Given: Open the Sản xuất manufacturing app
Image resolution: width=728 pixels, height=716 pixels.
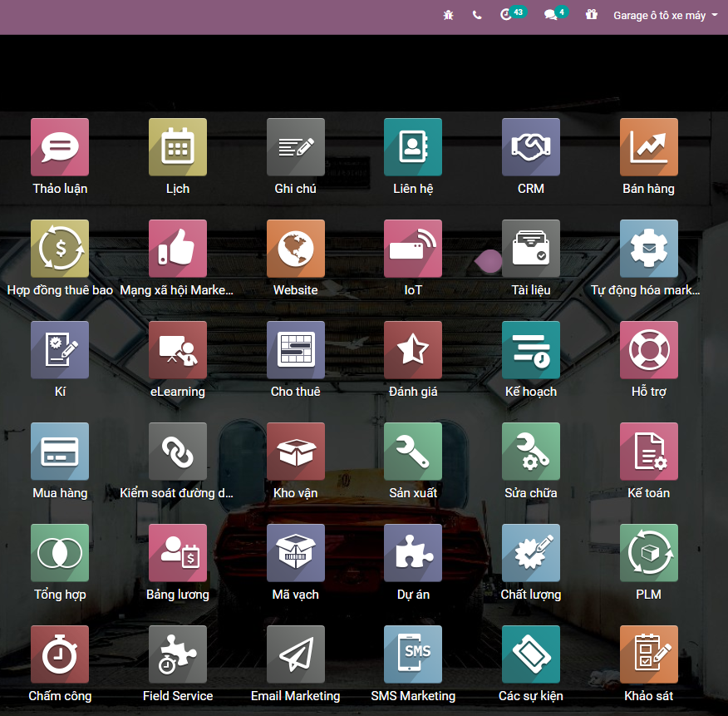Looking at the screenshot, I should pos(413,452).
